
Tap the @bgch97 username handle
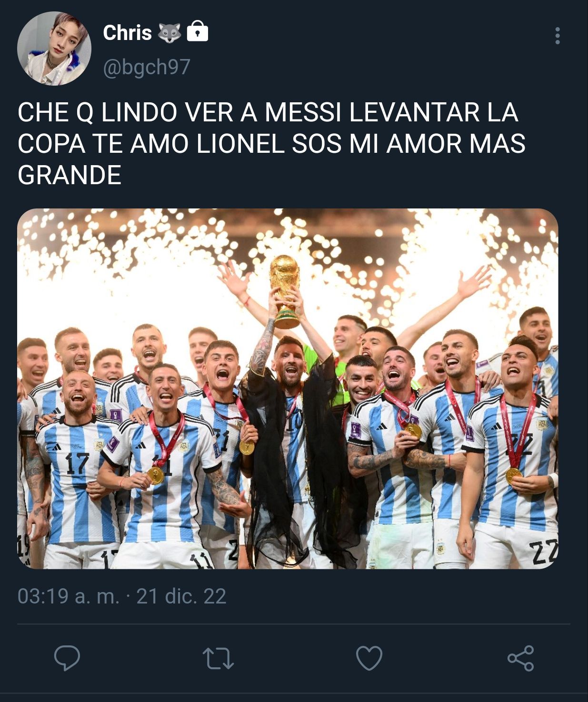tap(147, 67)
